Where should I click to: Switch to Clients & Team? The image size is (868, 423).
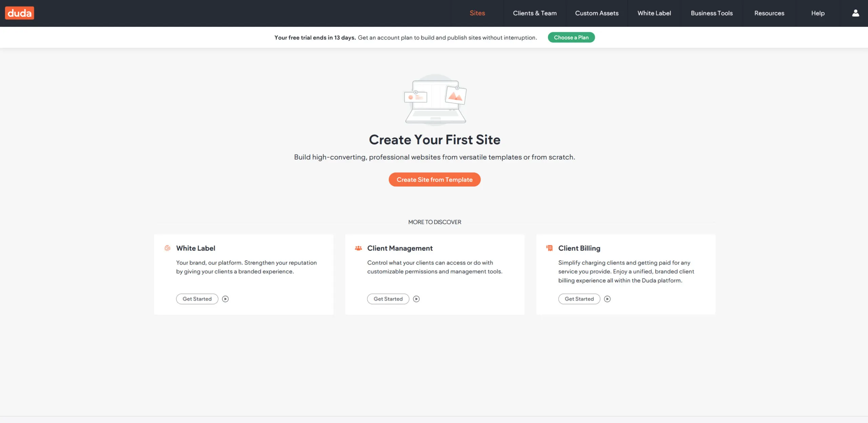click(535, 13)
